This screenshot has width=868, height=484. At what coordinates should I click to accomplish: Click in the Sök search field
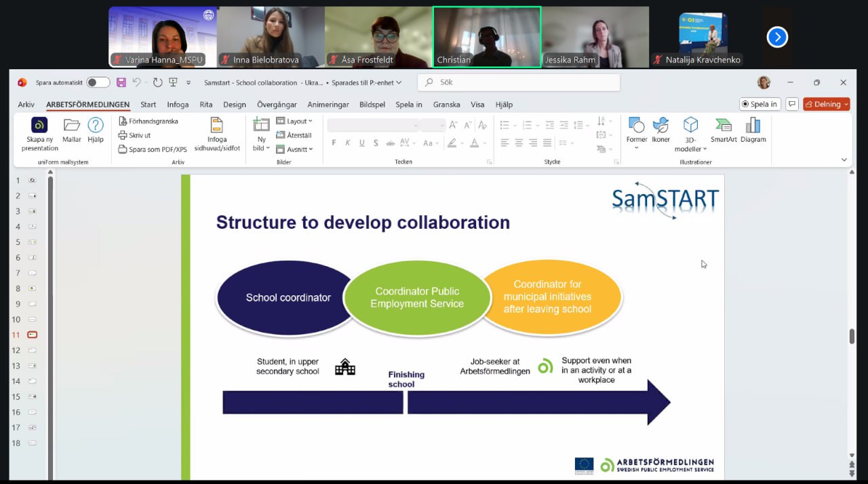[x=519, y=83]
